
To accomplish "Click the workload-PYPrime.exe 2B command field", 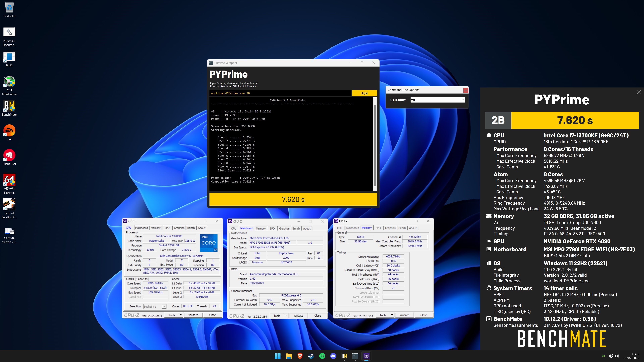I will click(280, 93).
